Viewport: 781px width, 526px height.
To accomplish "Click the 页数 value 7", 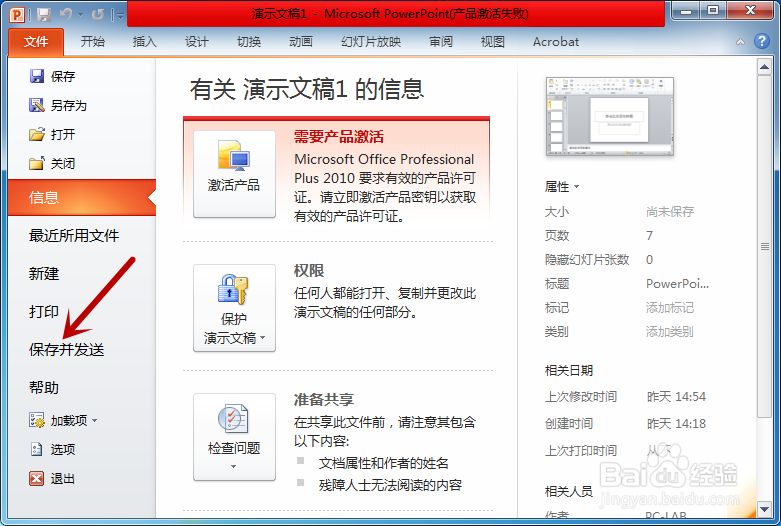I will (650, 236).
